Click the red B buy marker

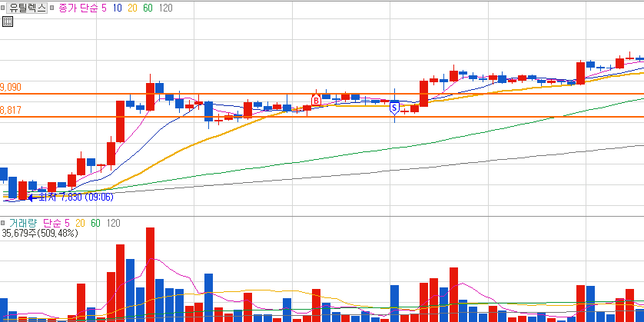click(316, 100)
